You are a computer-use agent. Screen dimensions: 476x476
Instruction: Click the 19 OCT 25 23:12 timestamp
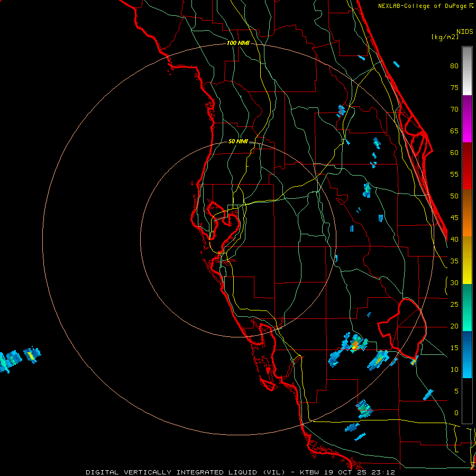pos(360,472)
